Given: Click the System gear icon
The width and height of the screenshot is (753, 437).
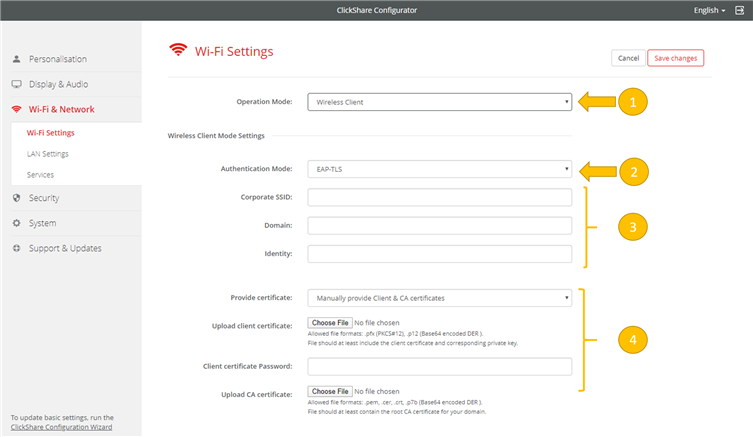Looking at the screenshot, I should point(17,223).
